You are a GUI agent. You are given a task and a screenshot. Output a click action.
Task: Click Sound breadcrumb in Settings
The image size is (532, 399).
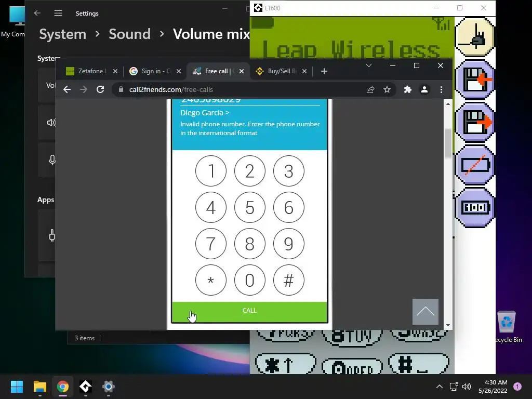(x=129, y=34)
